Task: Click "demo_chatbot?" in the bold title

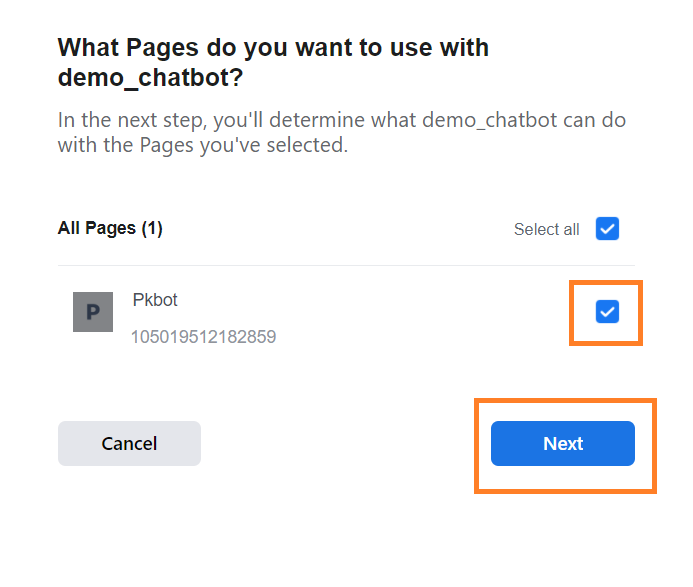Action: pos(149,79)
